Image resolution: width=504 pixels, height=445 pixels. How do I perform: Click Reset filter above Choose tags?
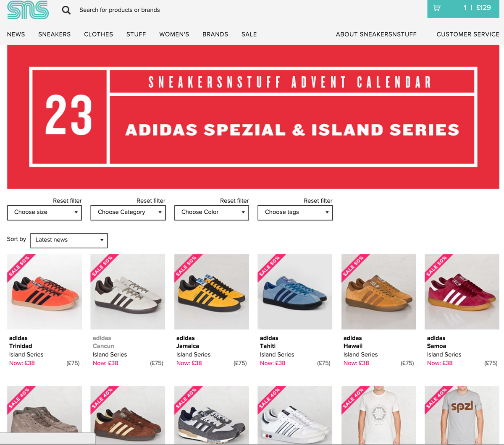(x=318, y=201)
